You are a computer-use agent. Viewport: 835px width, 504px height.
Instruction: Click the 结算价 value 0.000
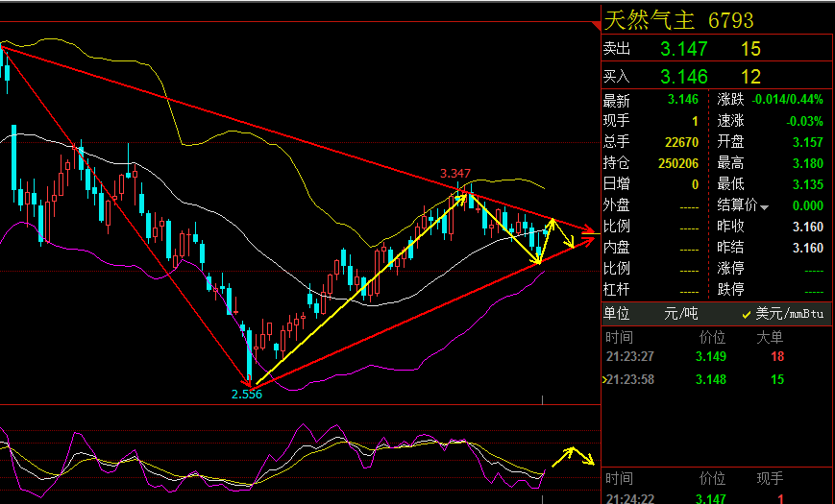[808, 205]
